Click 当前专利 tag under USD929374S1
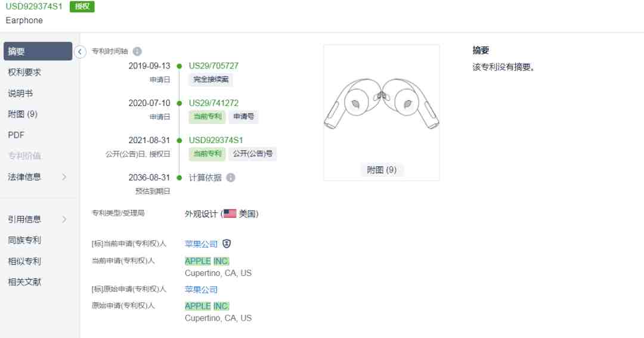This screenshot has height=338, width=644. (x=208, y=154)
